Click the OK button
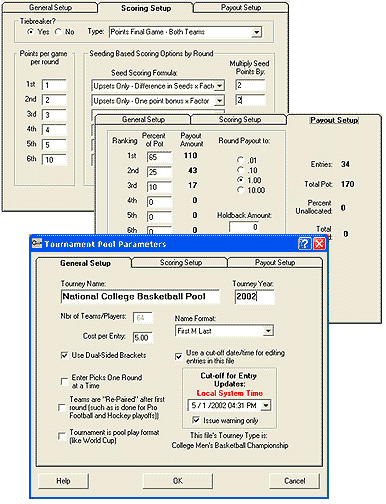This screenshot has width=386, height=504. click(x=178, y=481)
